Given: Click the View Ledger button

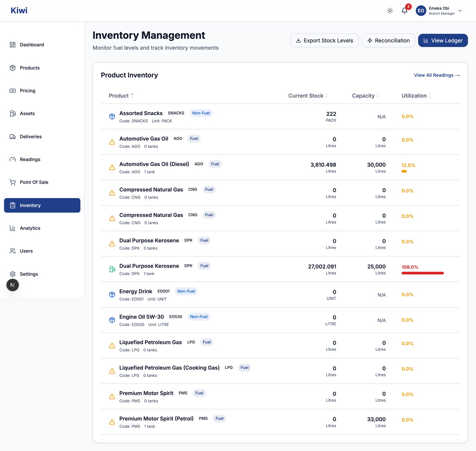Looking at the screenshot, I should coord(443,40).
